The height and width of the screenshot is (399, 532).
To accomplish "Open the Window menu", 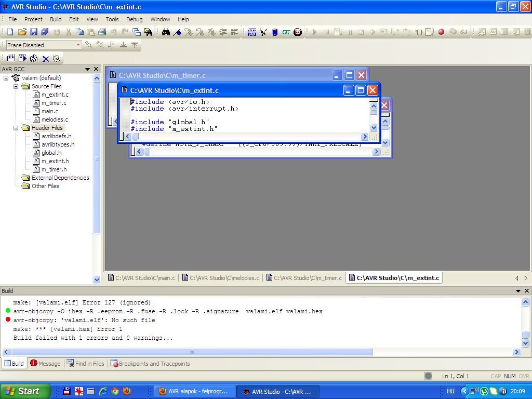I will (160, 19).
